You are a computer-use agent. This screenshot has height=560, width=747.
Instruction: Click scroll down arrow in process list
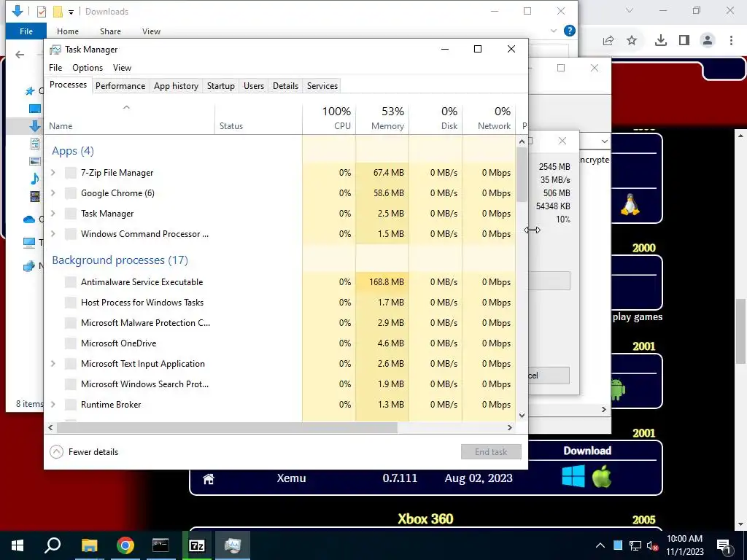point(522,415)
